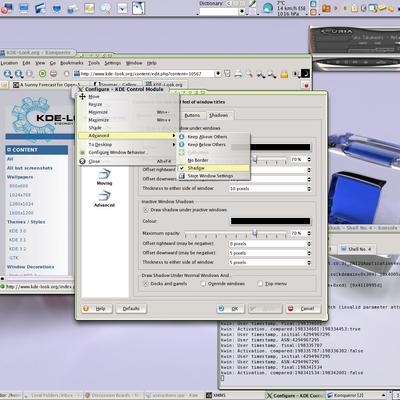Viewport: 400px width, 400px height.
Task: Choose Shade from window menu
Action: [x=128, y=128]
